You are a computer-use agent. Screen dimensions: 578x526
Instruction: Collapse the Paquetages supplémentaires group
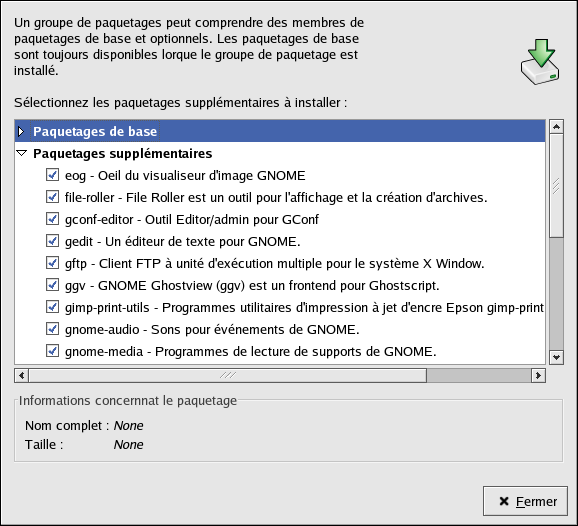tap(22, 153)
